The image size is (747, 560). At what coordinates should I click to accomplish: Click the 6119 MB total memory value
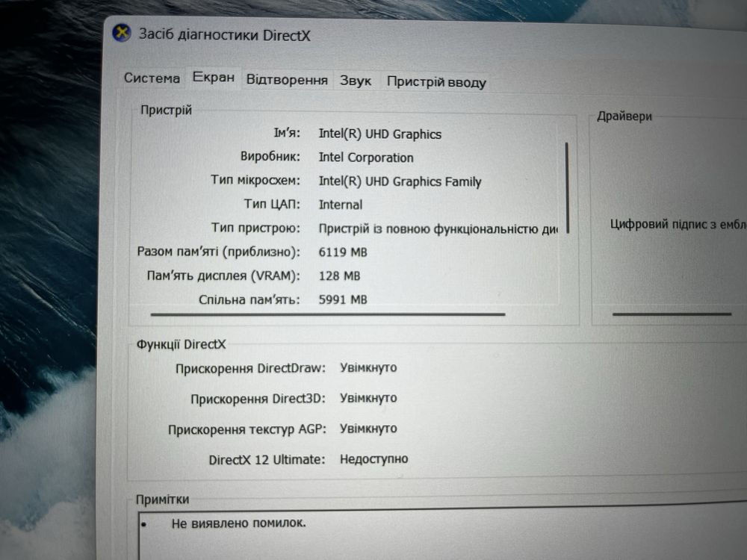[343, 252]
